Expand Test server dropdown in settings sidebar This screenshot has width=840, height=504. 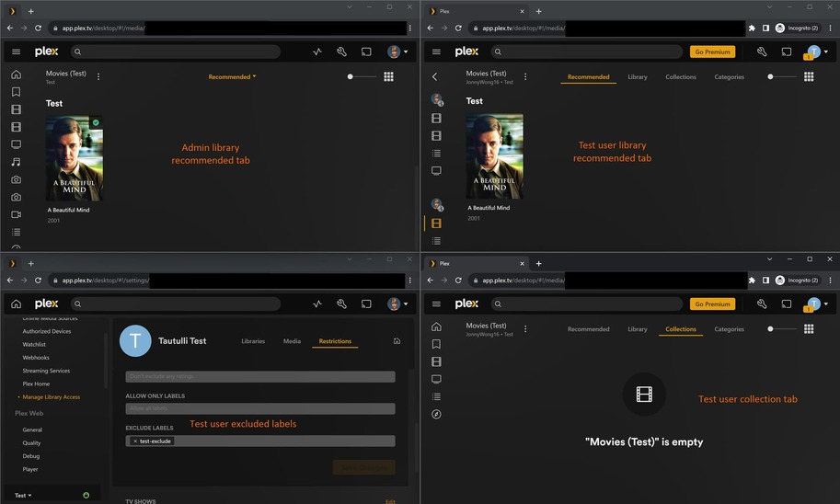(x=23, y=496)
